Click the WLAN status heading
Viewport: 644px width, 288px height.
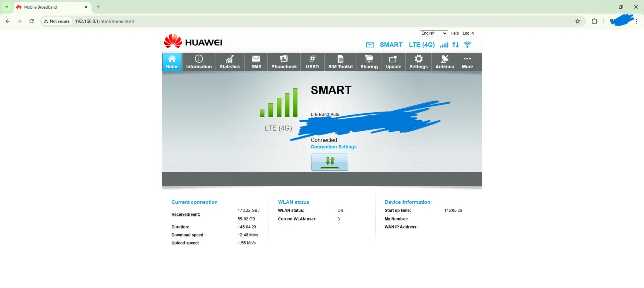[x=293, y=202]
